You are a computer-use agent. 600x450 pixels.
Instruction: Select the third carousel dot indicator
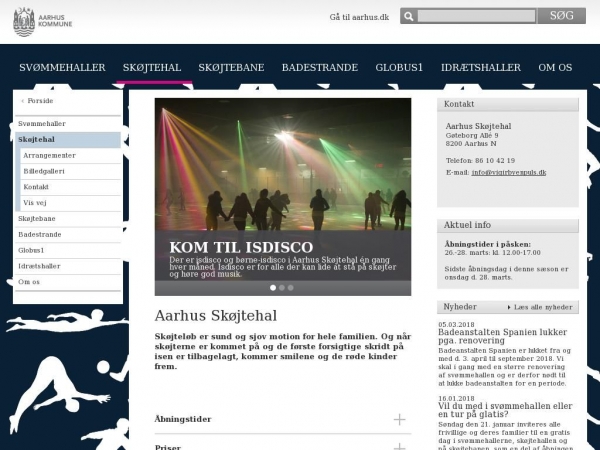point(291,287)
